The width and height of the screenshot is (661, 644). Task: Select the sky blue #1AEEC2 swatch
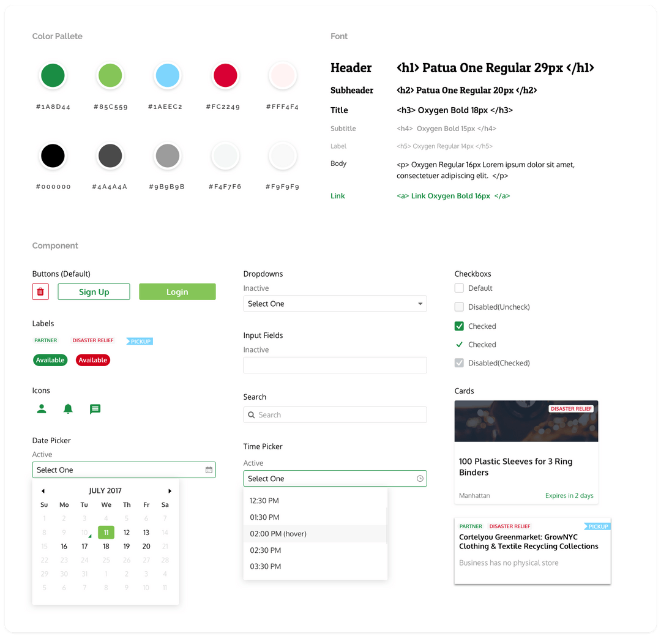click(x=167, y=75)
